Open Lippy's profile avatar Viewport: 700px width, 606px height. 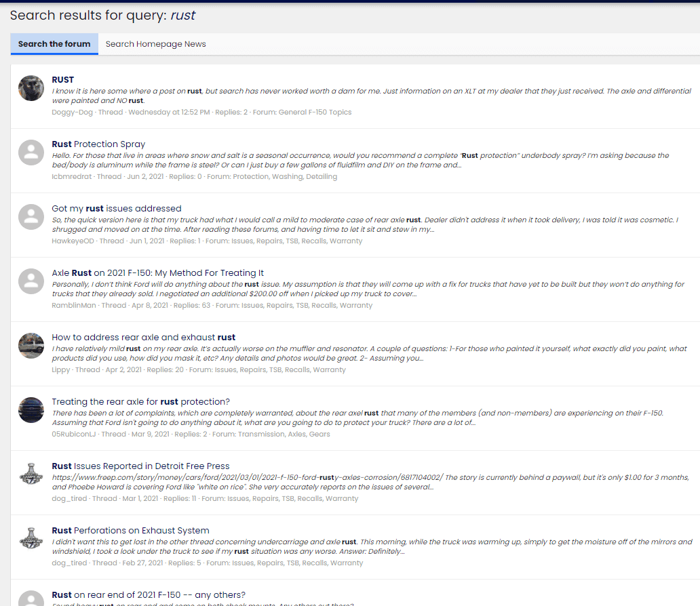(x=31, y=346)
